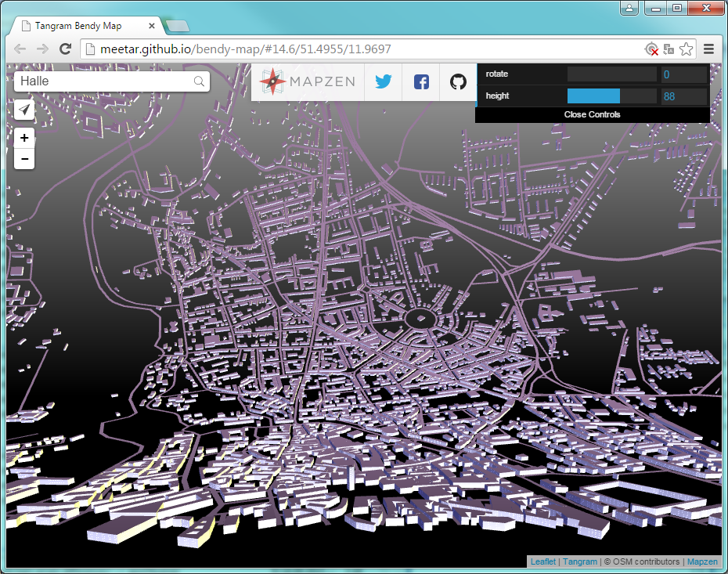Collapse panel with Close Controls
Screen dimensions: 728x574
pos(592,114)
